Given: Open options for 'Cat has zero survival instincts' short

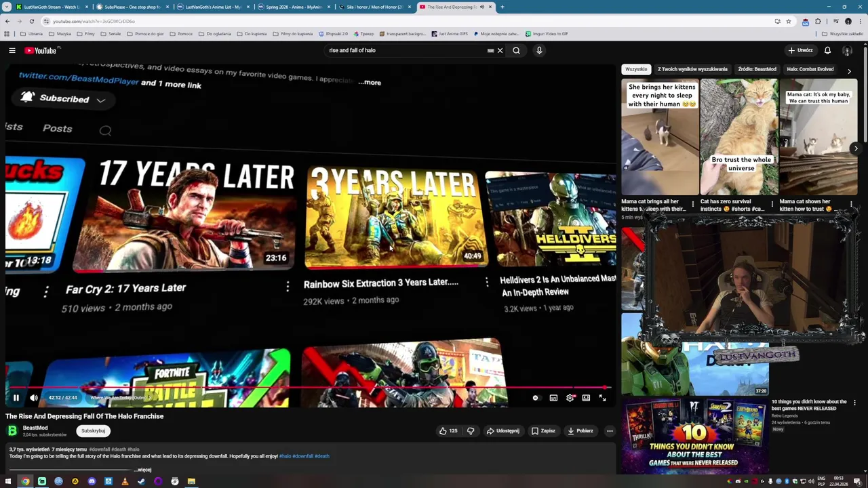Looking at the screenshot, I should (772, 203).
